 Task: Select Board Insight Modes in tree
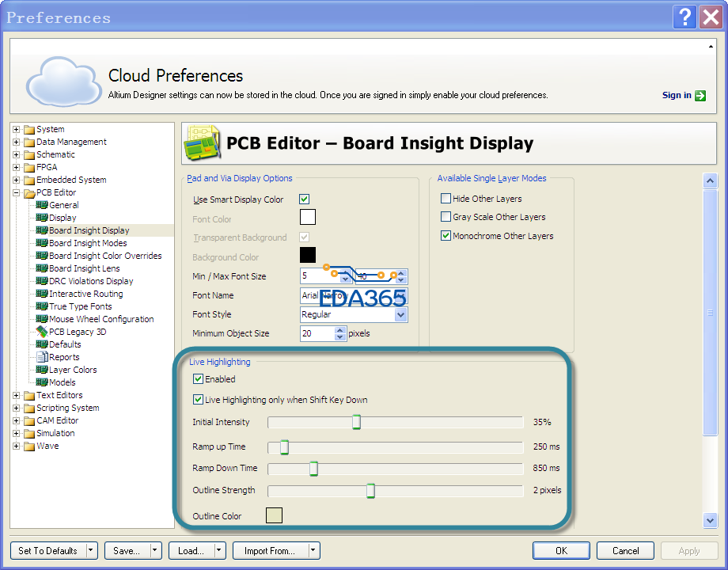click(x=88, y=243)
